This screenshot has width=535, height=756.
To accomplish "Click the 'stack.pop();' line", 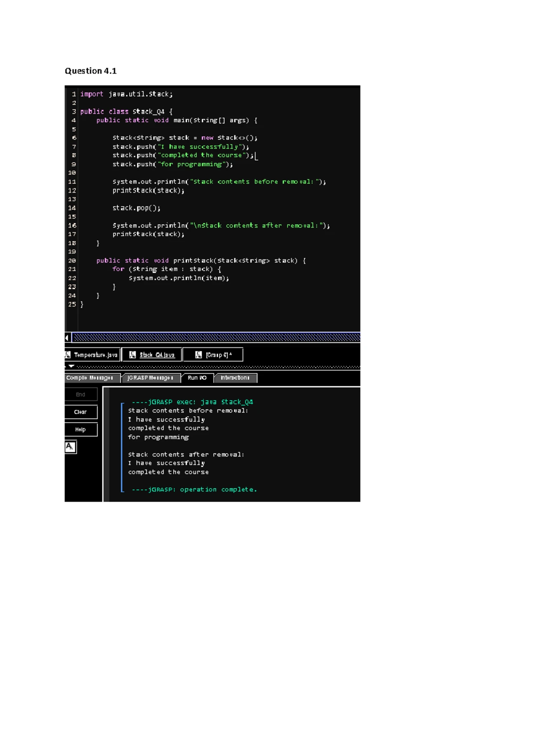I will 136,208.
